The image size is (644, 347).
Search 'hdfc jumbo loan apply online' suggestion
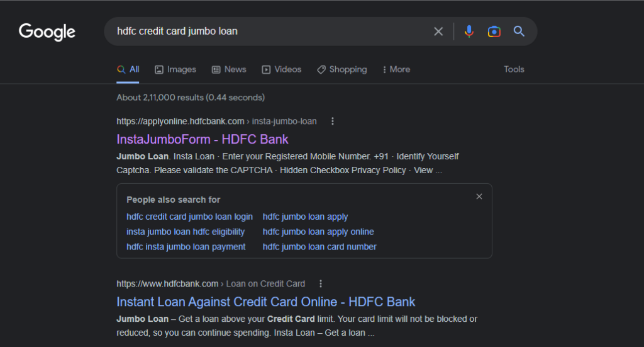click(318, 232)
